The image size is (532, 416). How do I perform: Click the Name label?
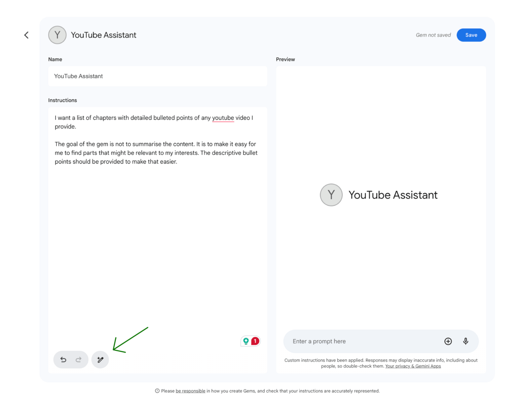[55, 59]
